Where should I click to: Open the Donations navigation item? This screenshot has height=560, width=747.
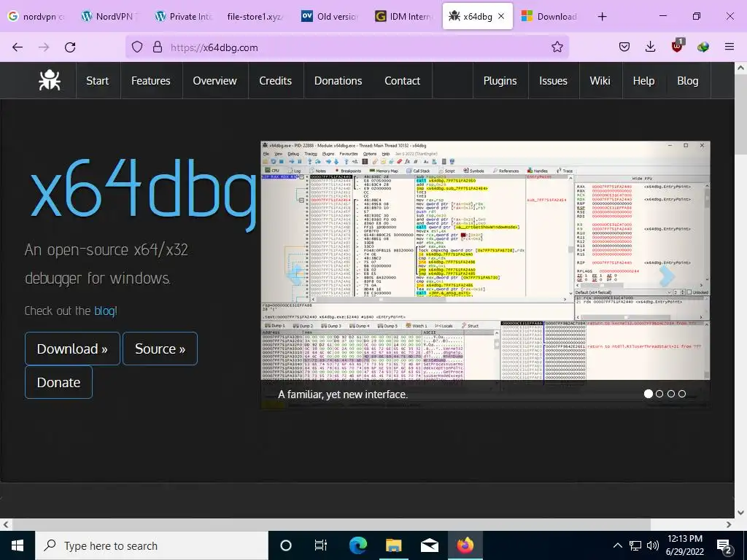[x=338, y=80]
